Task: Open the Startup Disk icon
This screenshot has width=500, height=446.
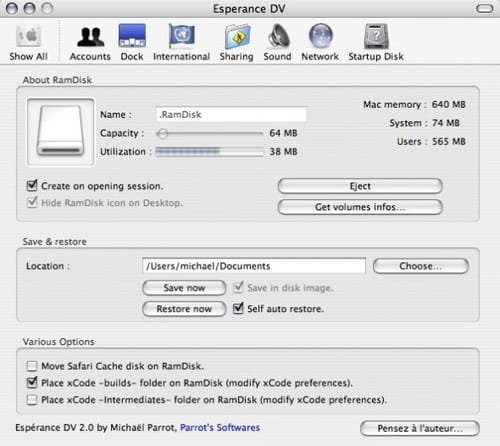Action: coord(376,36)
